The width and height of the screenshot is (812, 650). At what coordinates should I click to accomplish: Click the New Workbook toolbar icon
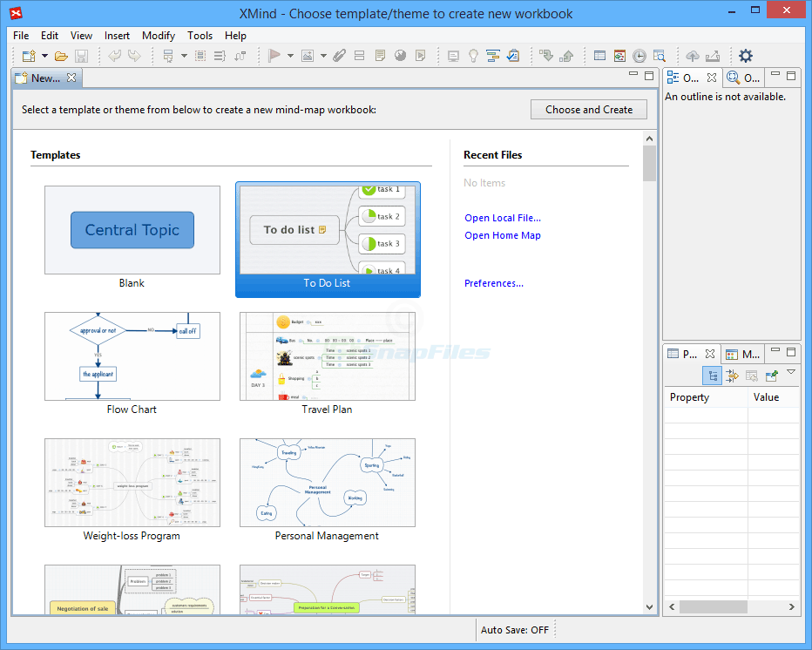[29, 56]
